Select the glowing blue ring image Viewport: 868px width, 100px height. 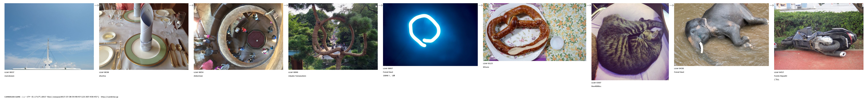tap(430, 35)
